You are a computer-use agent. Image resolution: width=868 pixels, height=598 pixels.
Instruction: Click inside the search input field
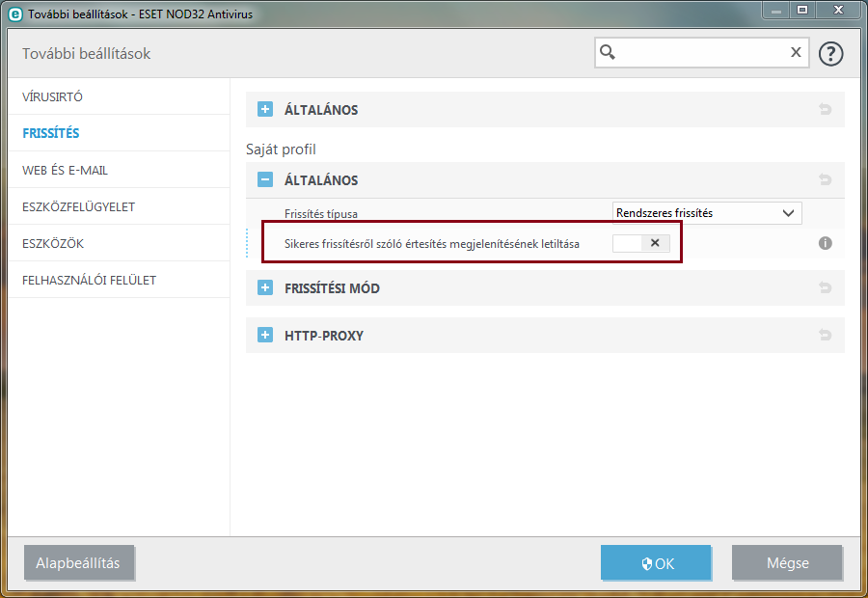click(x=701, y=53)
